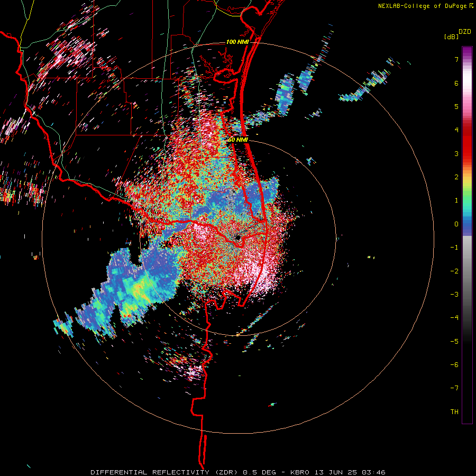476x476 pixels.
Task: Click the -3 value on the color scale
Action: click(454, 294)
